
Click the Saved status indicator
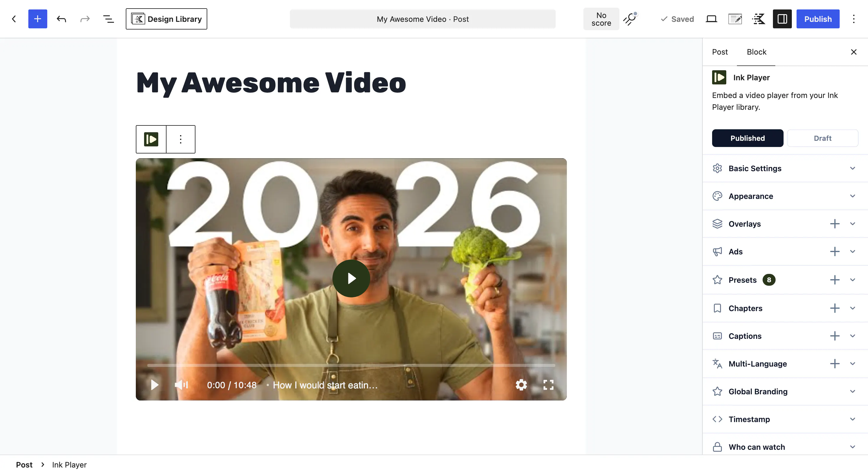pyautogui.click(x=677, y=19)
